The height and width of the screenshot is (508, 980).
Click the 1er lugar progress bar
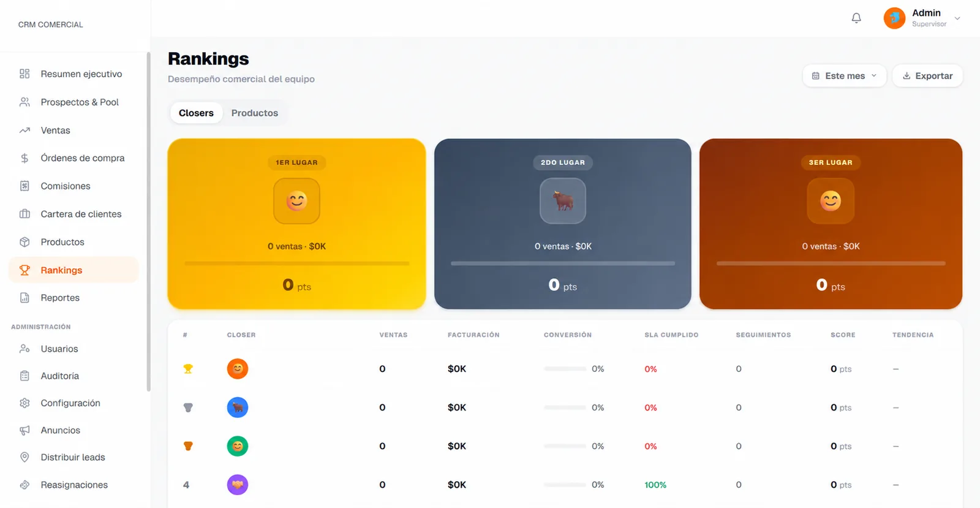[x=297, y=263]
